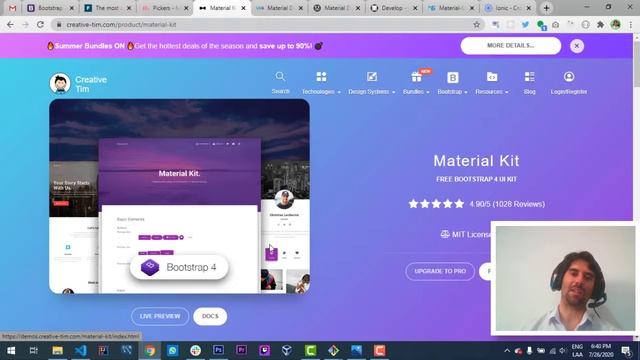Show hidden system tray icons
The height and width of the screenshot is (360, 640).
(507, 351)
